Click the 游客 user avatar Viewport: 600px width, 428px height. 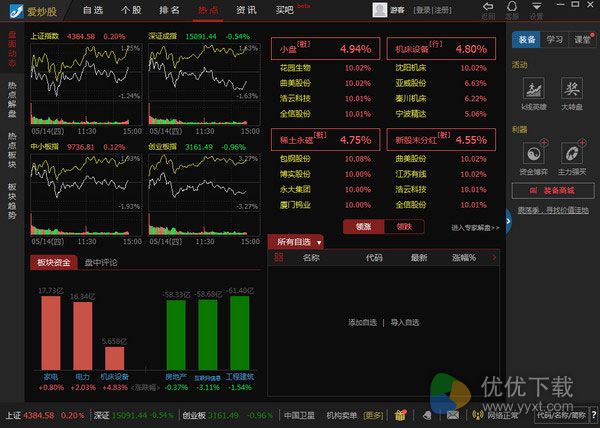click(x=380, y=10)
